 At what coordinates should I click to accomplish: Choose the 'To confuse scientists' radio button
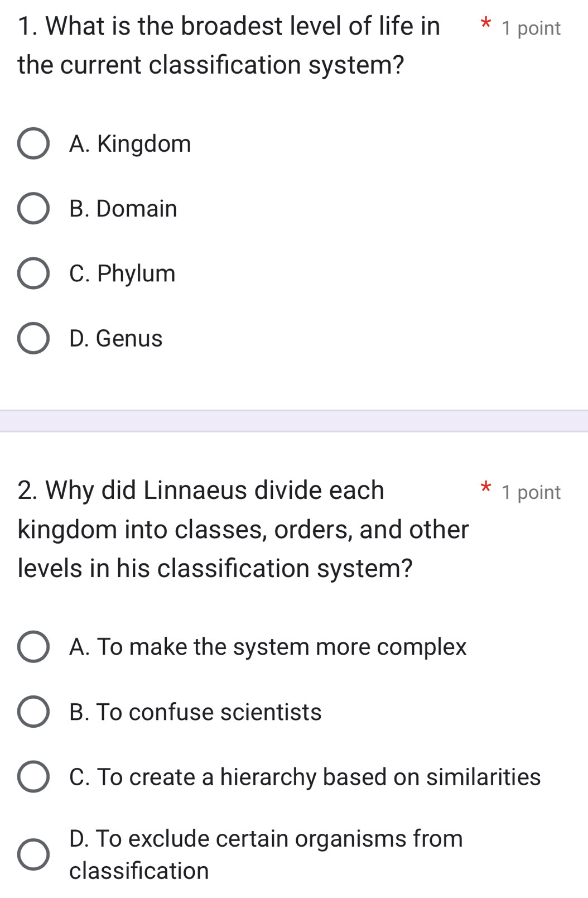click(33, 712)
